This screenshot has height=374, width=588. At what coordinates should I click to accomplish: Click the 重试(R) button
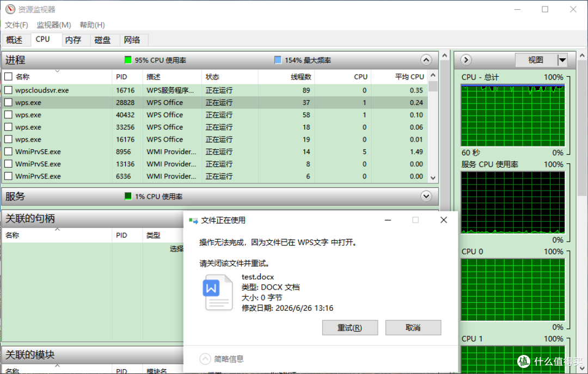click(x=350, y=328)
